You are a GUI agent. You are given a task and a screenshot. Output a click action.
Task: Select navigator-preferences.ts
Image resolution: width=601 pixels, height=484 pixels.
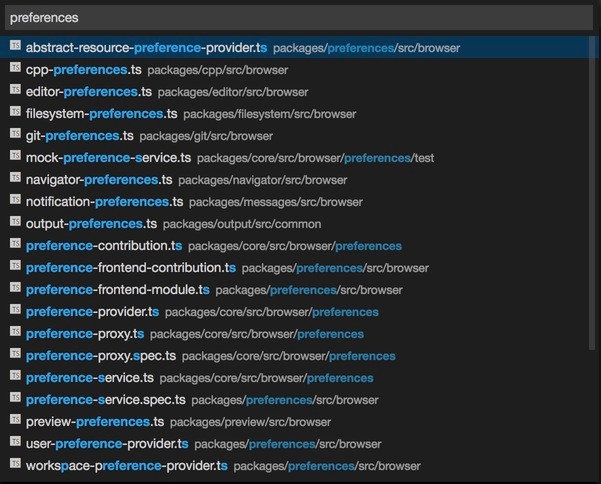tap(99, 179)
